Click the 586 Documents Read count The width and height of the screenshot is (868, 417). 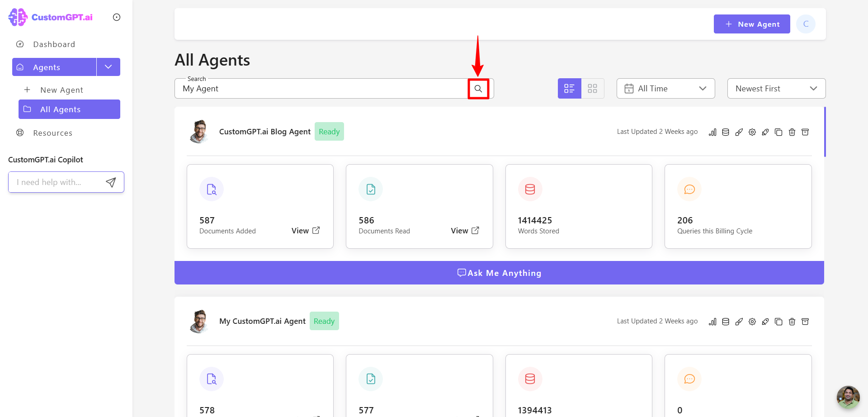pyautogui.click(x=366, y=220)
